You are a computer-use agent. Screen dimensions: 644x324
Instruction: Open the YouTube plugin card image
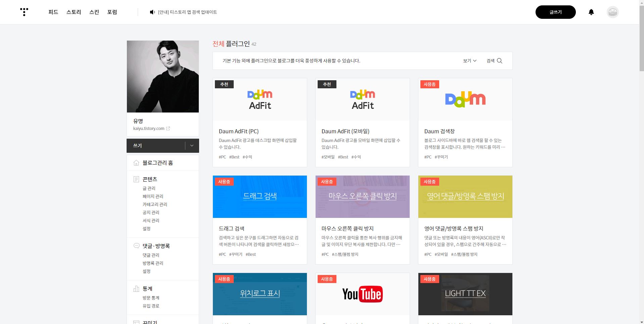coord(363,294)
